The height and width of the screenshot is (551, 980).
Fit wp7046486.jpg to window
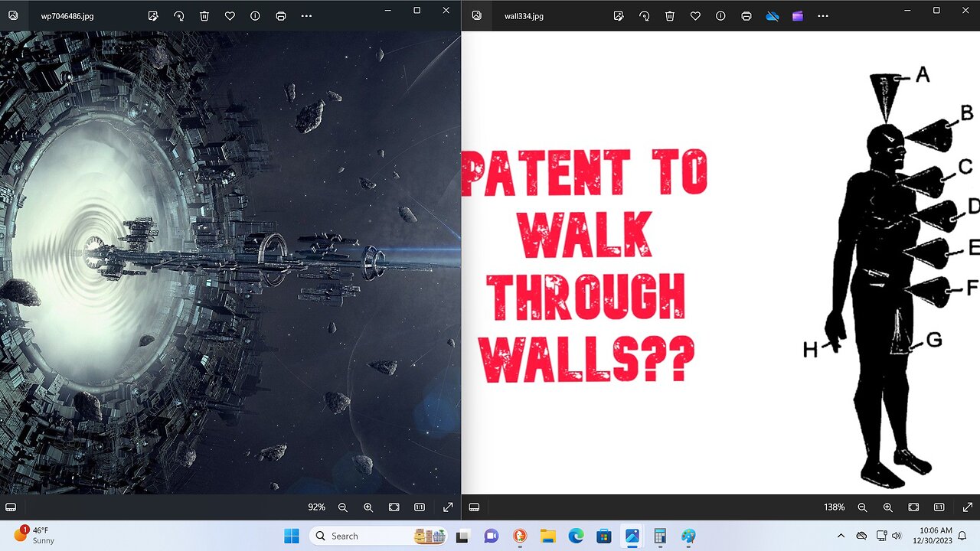click(394, 507)
